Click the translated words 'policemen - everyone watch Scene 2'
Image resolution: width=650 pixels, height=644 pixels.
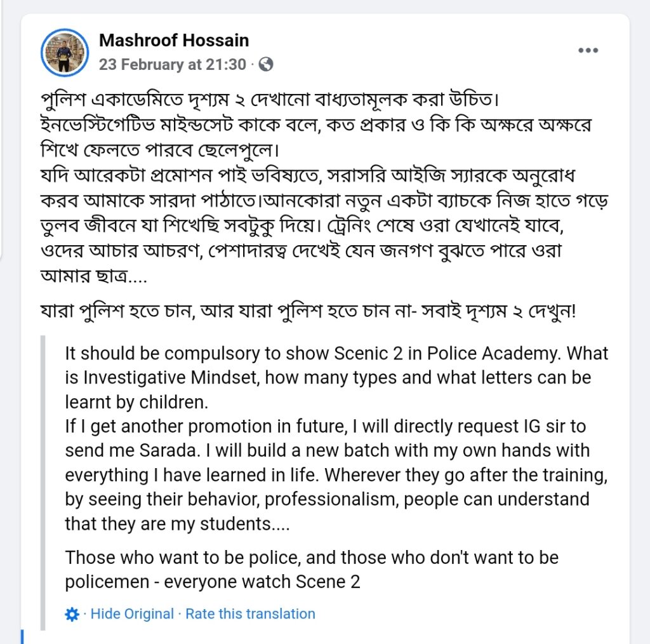tap(213, 582)
